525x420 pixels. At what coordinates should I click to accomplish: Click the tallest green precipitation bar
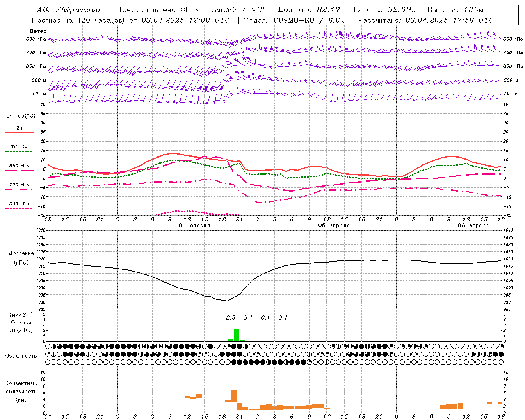click(x=236, y=335)
